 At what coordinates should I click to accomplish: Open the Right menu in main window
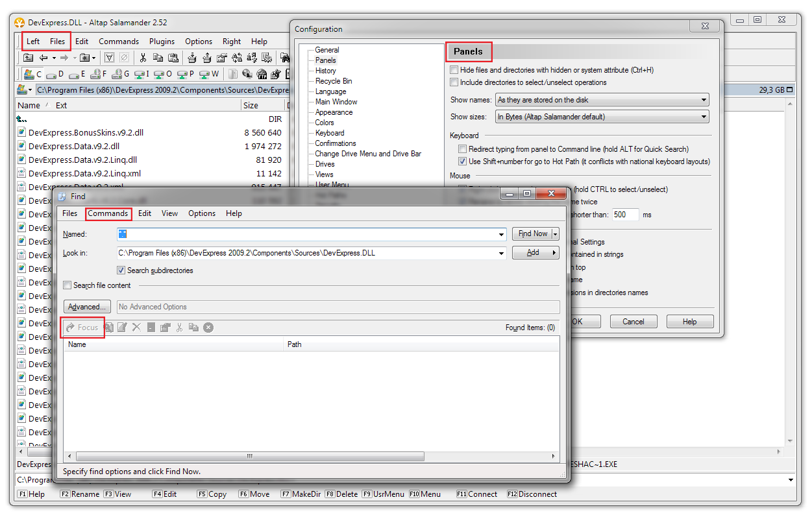[232, 42]
